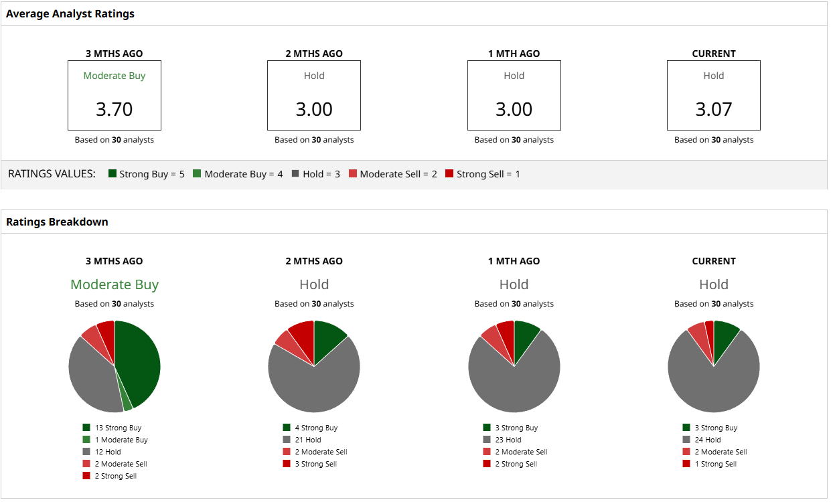
Task: Click the 13 Strong Buy legend icon
Action: pyautogui.click(x=86, y=428)
